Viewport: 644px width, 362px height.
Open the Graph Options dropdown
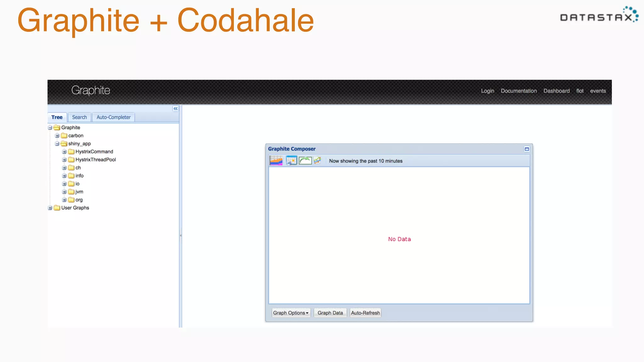coord(291,313)
